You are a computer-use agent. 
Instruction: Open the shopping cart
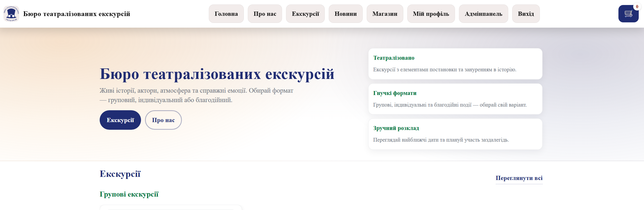point(628,14)
